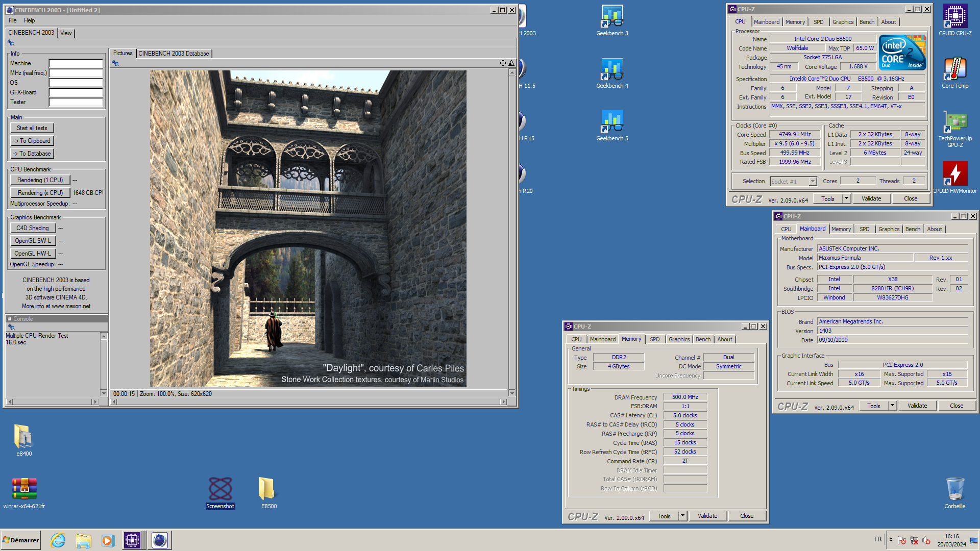Open the Action Center flag tray icon
This screenshot has width=980, height=551.
[902, 540]
